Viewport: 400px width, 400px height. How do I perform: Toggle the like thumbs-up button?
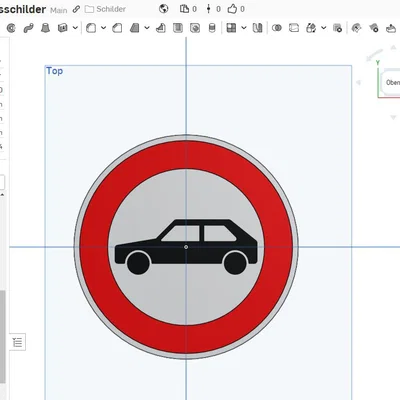click(x=232, y=9)
